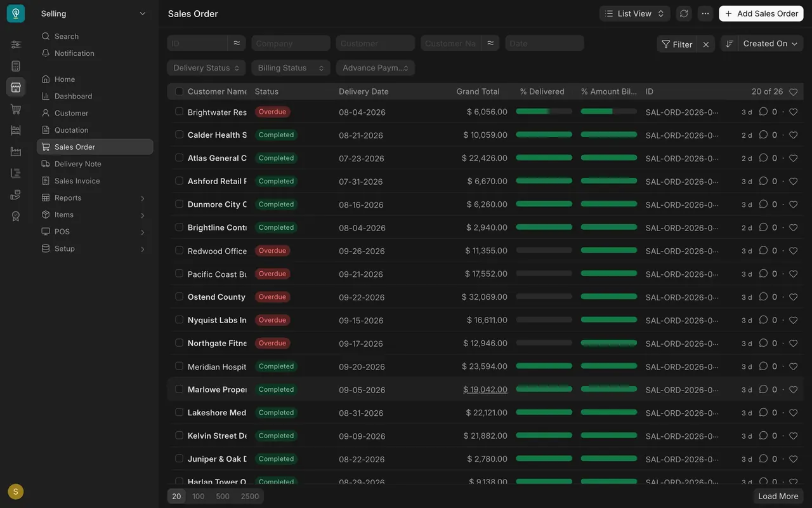
Task: Open comments on the Calder Health row
Action: [764, 135]
